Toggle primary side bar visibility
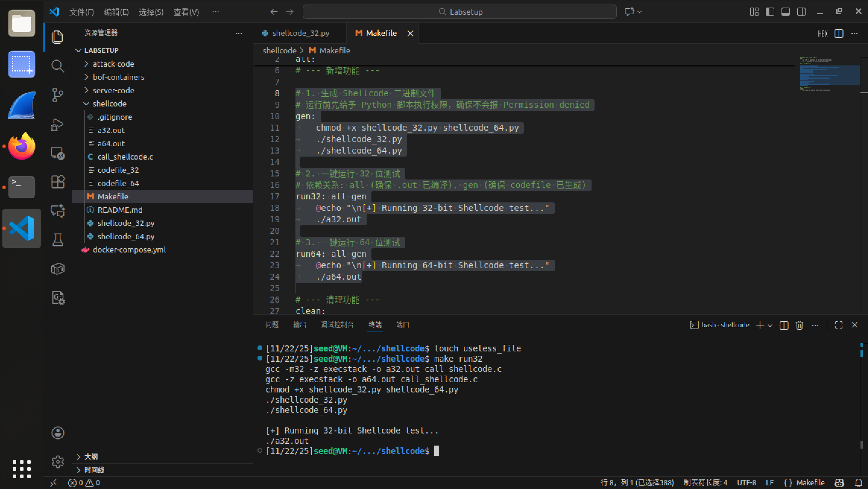This screenshot has height=489, width=868. 770,12
